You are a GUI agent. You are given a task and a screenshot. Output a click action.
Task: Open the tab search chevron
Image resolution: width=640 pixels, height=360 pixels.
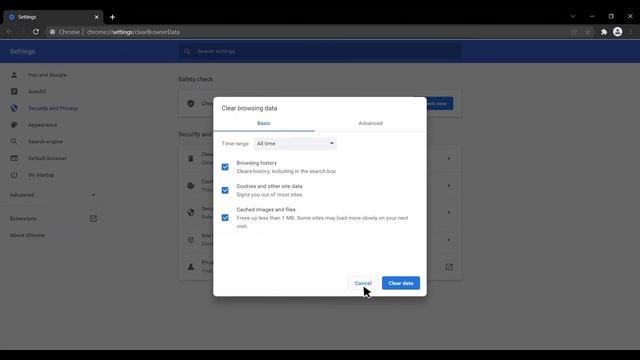coord(573,16)
